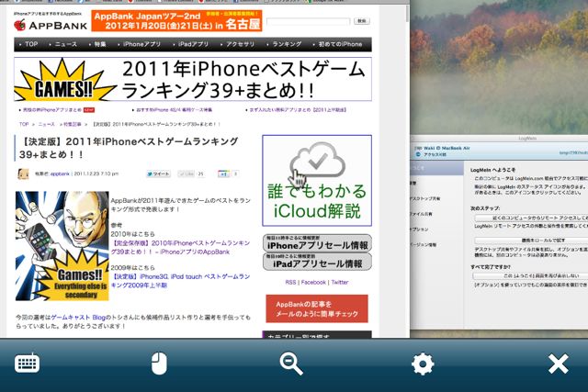Viewport: 588px width, 392px height.
Task: Select バージョン情報 in LogMeIn sidebar
Action: (423, 245)
